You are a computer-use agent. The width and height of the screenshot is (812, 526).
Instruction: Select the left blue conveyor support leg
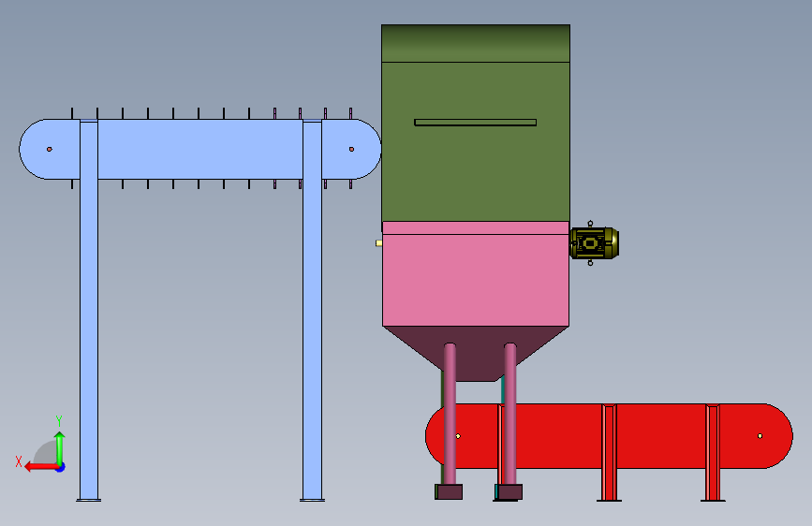click(89, 311)
